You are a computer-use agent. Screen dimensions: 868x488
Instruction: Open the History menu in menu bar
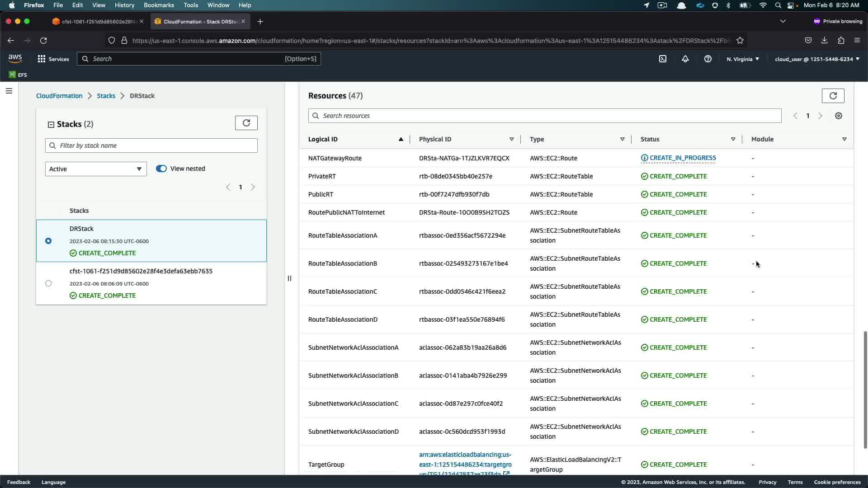point(124,5)
